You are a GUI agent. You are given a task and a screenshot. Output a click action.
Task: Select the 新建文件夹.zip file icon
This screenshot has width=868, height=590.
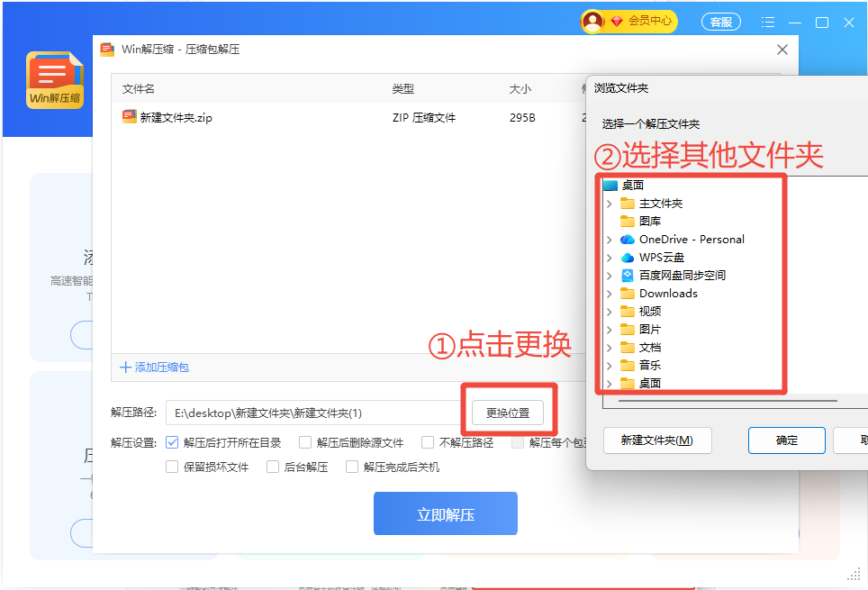(129, 117)
